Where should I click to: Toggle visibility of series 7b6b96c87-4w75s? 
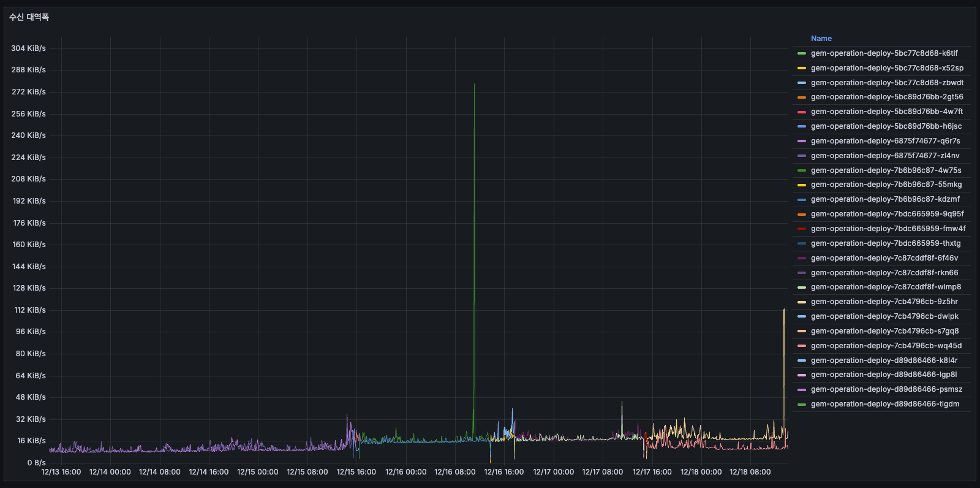886,170
